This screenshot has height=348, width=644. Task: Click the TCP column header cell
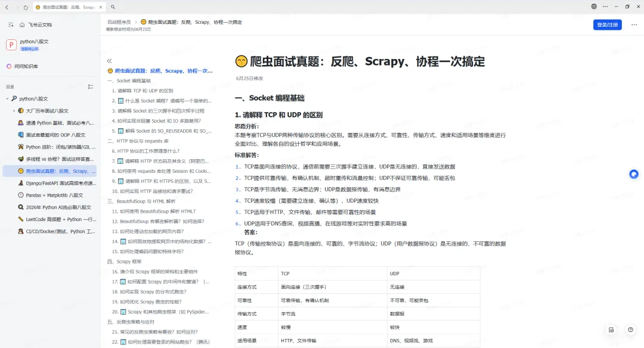(333, 274)
